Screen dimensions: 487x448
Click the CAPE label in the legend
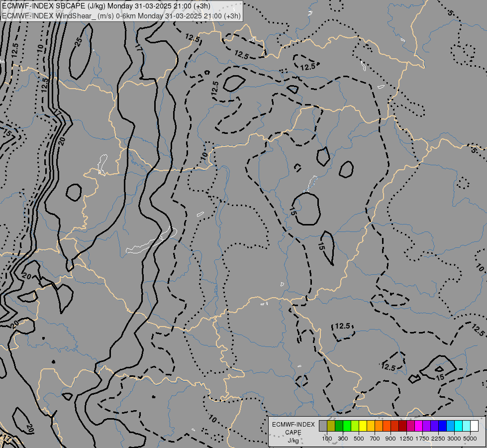pyautogui.click(x=293, y=433)
